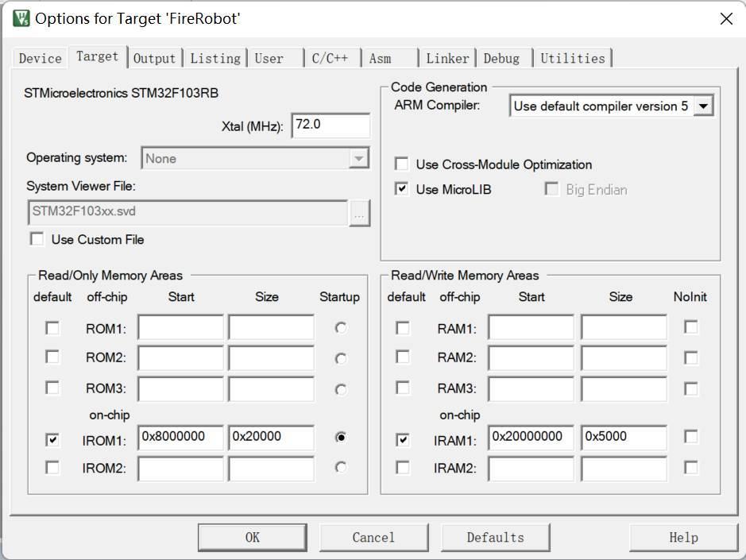Image resolution: width=746 pixels, height=560 pixels.
Task: Go to the Utilities tab
Action: point(572,59)
